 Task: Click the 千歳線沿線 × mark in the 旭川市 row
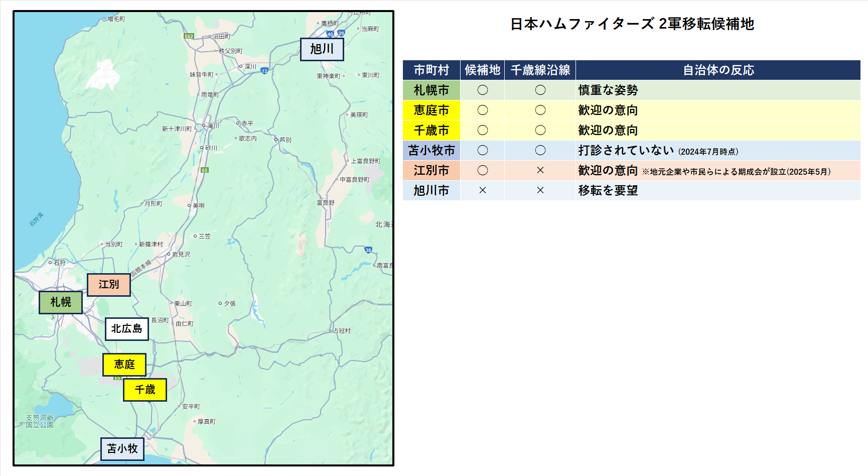pyautogui.click(x=540, y=190)
